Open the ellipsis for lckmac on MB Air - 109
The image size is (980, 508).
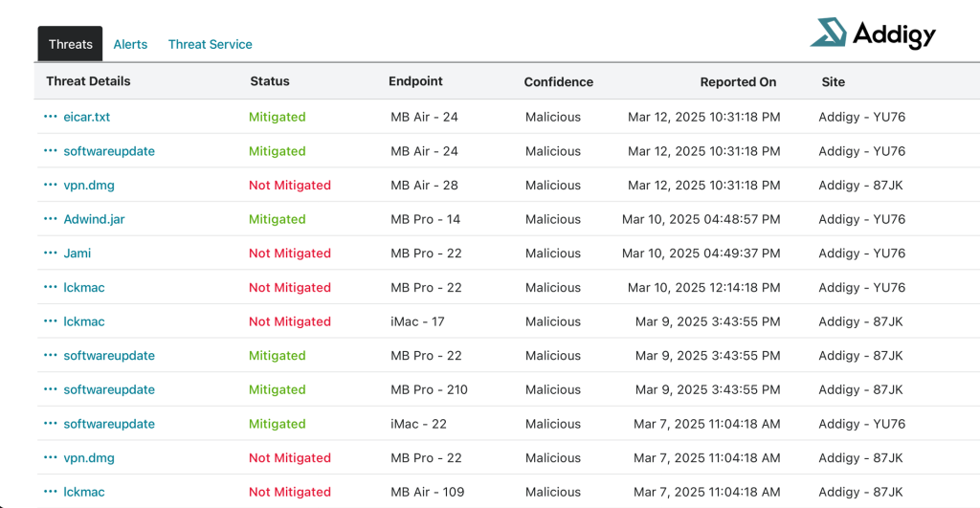[51, 492]
